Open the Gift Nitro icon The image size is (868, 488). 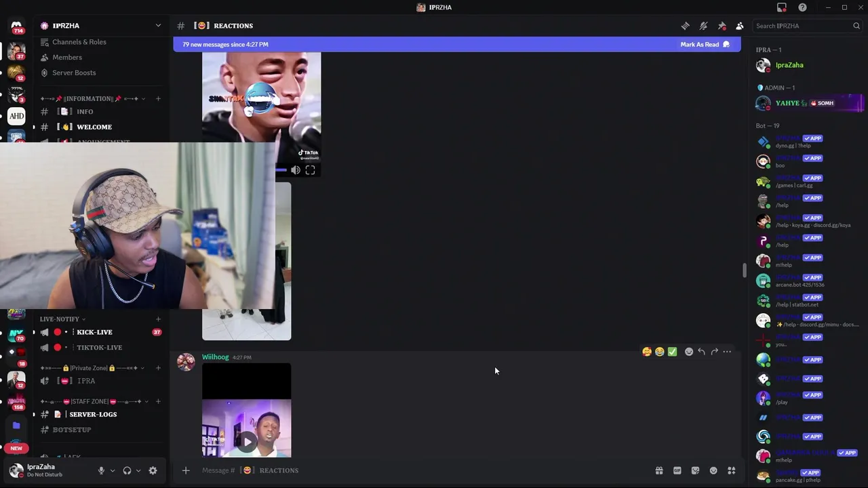click(658, 470)
